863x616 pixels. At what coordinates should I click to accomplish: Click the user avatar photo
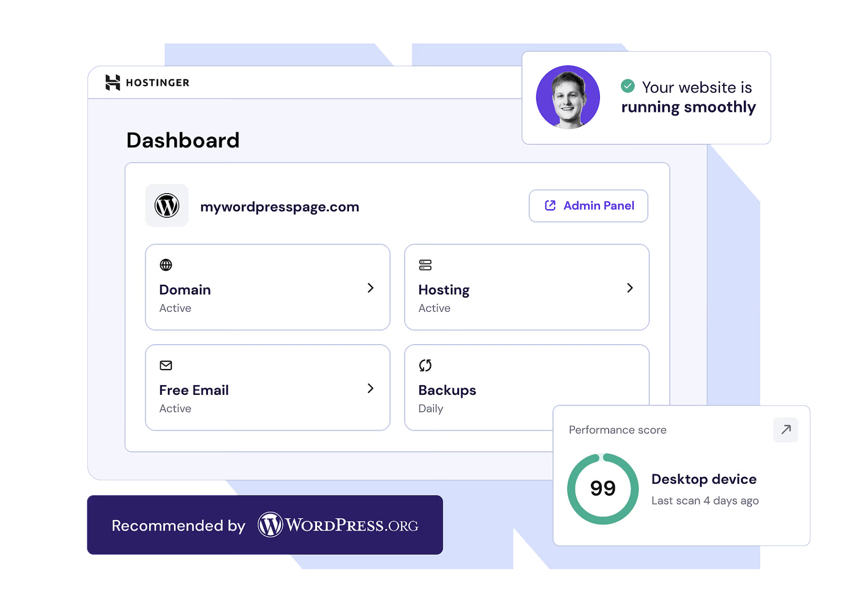pos(568,97)
